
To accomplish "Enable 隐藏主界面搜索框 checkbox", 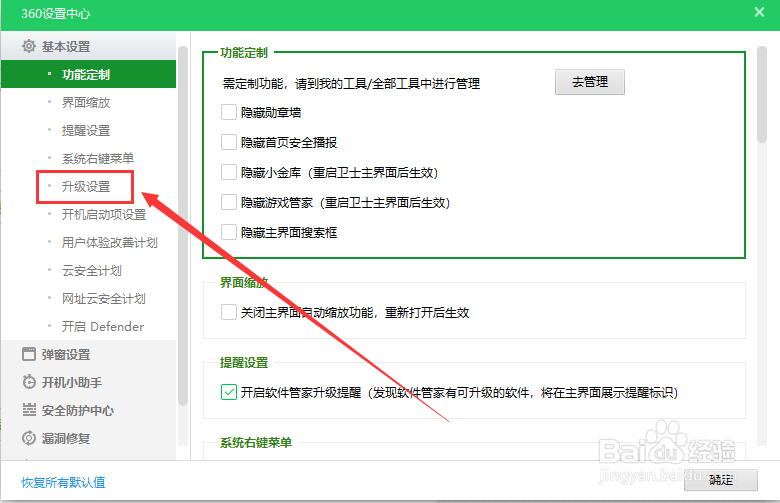I will [x=229, y=232].
